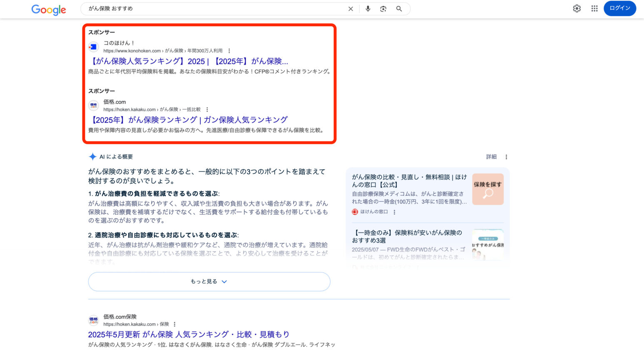Click heading 2. 通院治療や自由診療にも対応しているものを選ぶ
Screen dimensions: 644x350
click(x=163, y=235)
